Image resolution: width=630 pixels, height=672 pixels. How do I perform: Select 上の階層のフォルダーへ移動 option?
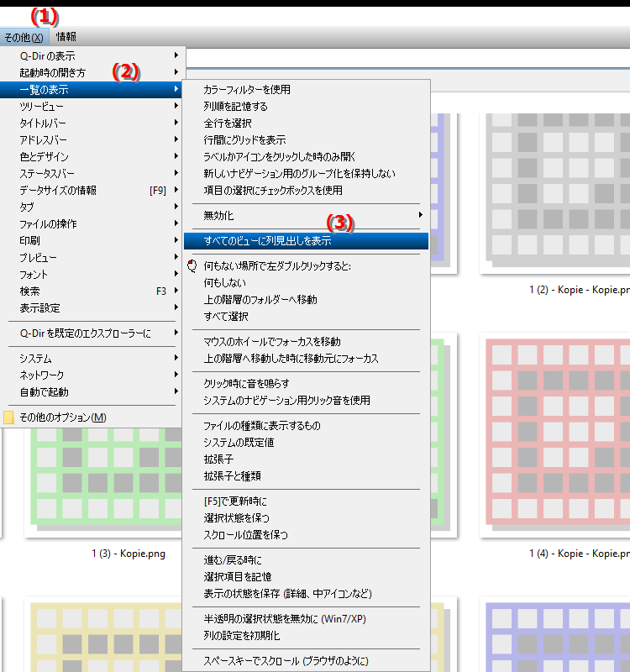click(x=306, y=300)
